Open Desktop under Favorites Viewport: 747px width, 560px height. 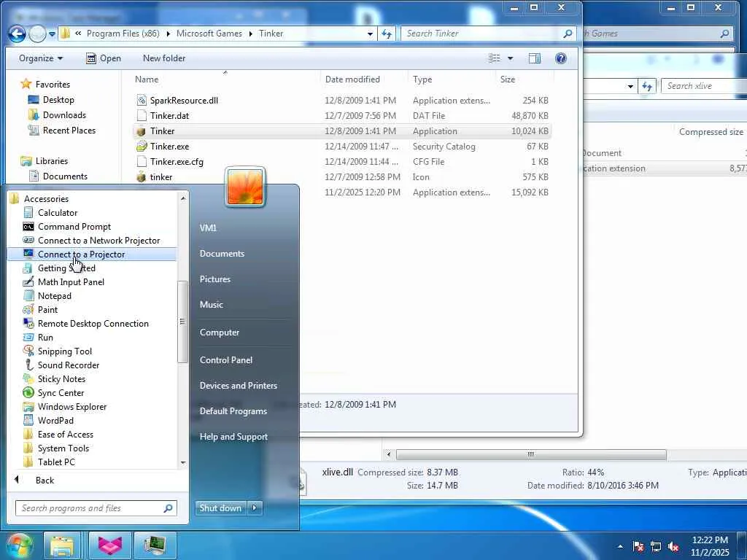pos(58,100)
